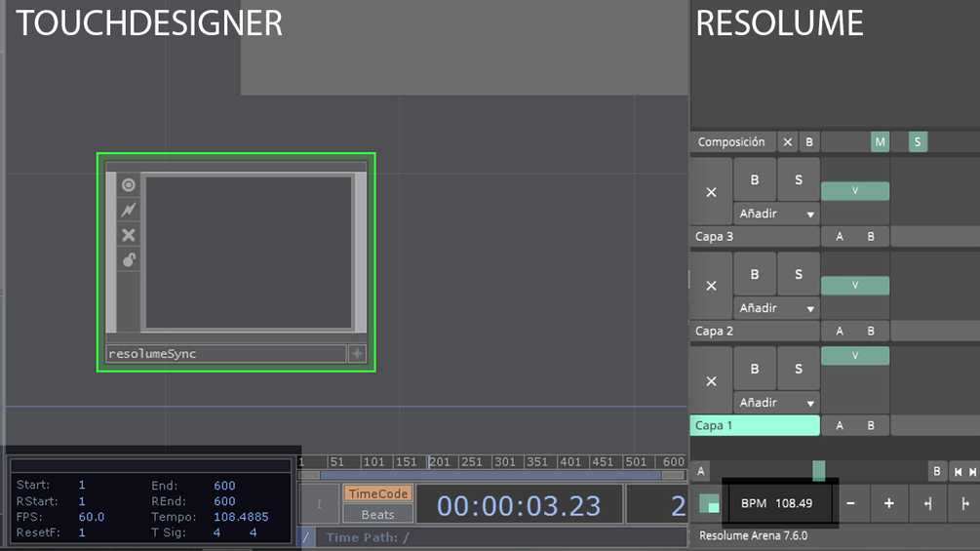Screen dimensions: 980x551
Task: Snap crossfader to side B with skip-forward icon
Action: 972,472
